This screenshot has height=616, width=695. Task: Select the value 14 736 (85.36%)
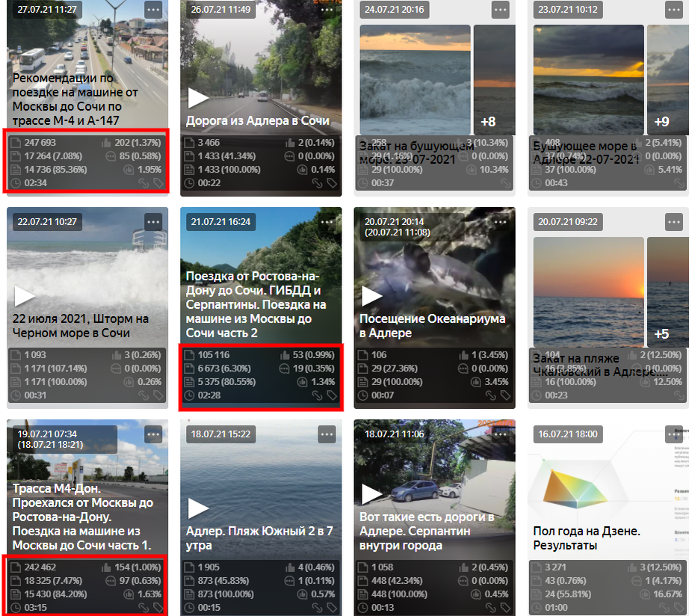(x=55, y=170)
